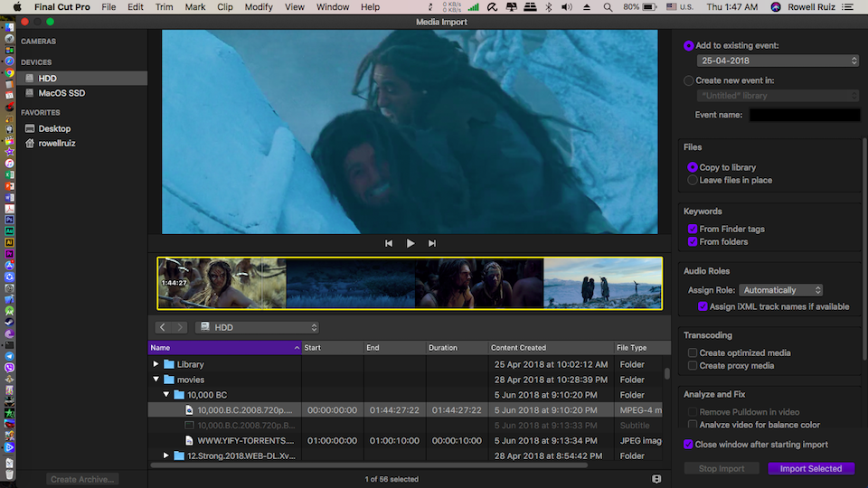Image resolution: width=868 pixels, height=488 pixels.
Task: Open the existing event dropdown 25-04-2018
Action: 778,61
